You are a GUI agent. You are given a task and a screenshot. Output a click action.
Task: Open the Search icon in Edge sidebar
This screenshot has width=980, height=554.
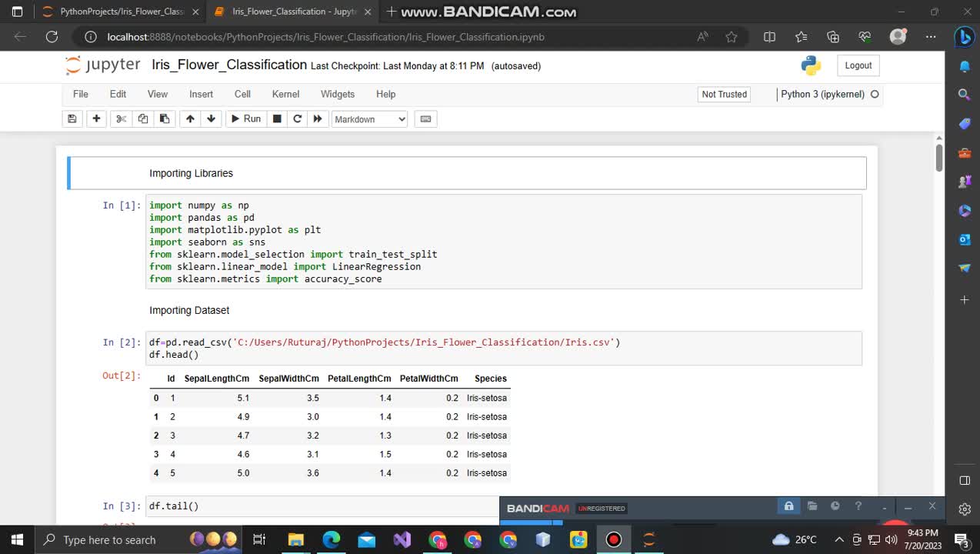coord(965,94)
